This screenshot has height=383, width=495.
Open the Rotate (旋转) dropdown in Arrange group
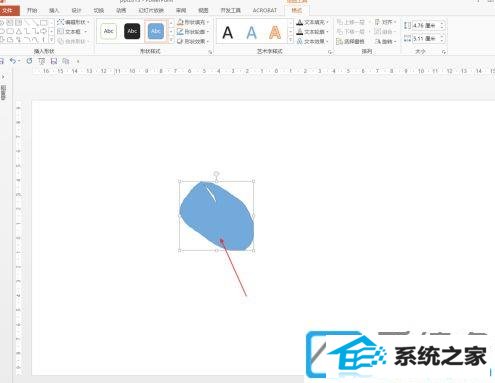[x=386, y=41]
